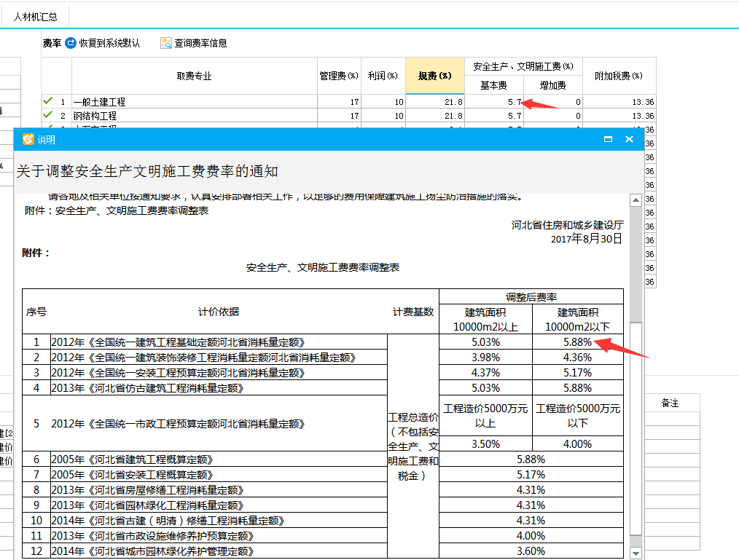Viewport: 739px width, 560px height.
Task: Click the 说明 dialog vertical scrollbar thumb
Action: 636,429
